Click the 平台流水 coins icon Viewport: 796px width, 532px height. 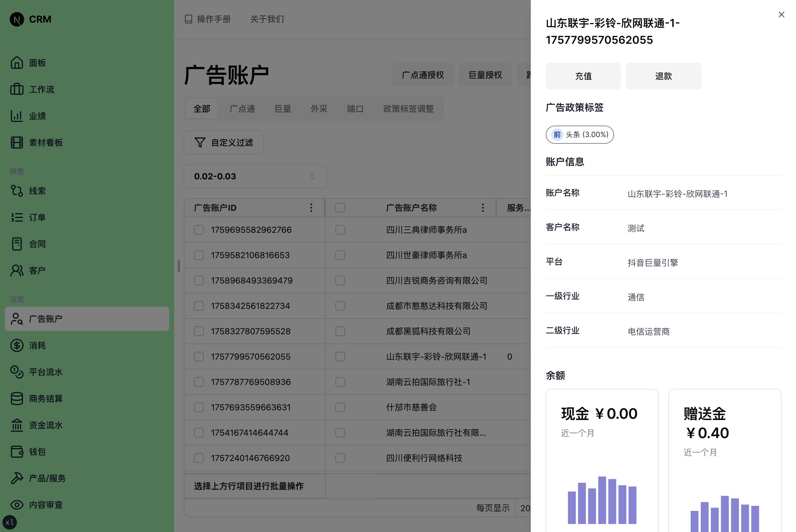pyautogui.click(x=17, y=372)
